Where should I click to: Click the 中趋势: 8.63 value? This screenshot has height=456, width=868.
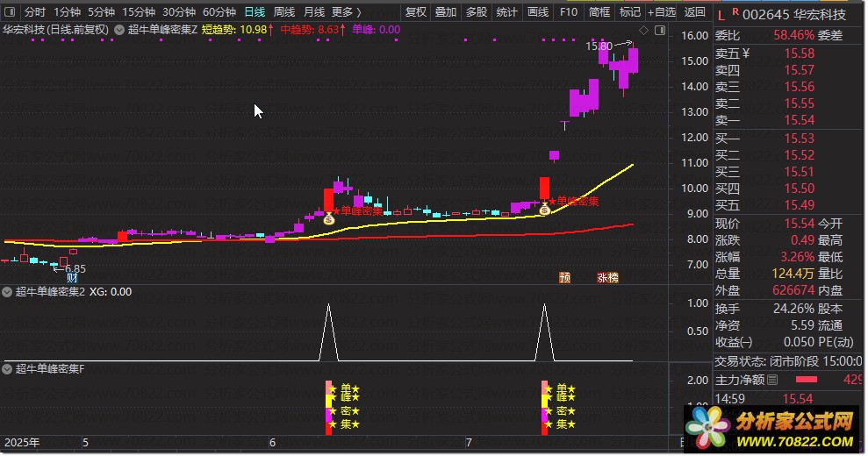[x=313, y=30]
